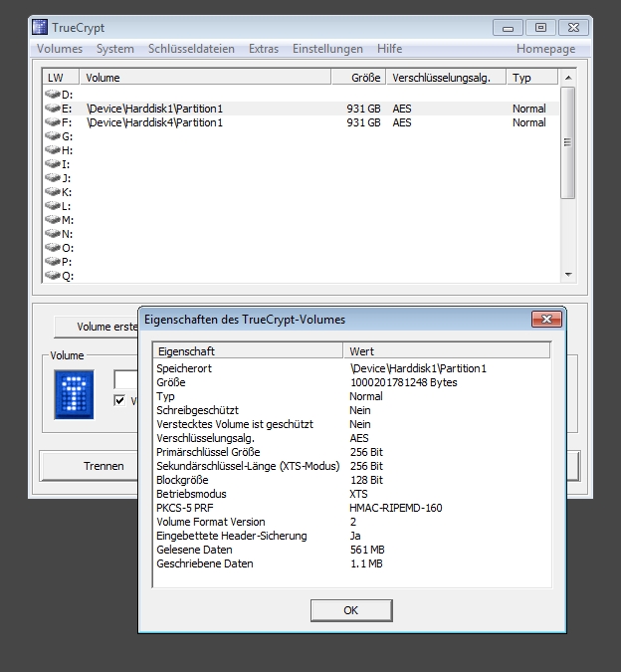Select the P: drive icon
Image resolution: width=621 pixels, height=672 pixels.
pos(53,262)
